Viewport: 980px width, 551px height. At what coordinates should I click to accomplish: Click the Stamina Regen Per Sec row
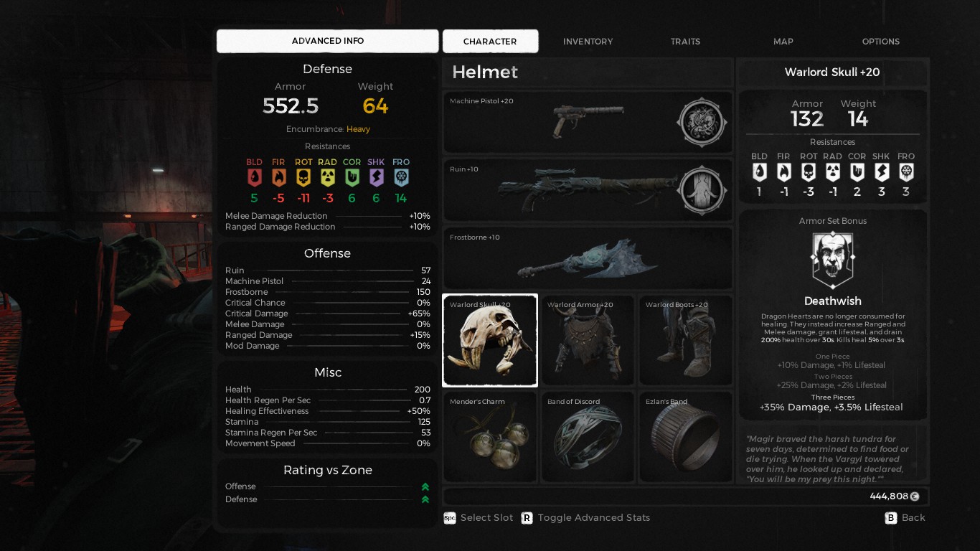(328, 433)
